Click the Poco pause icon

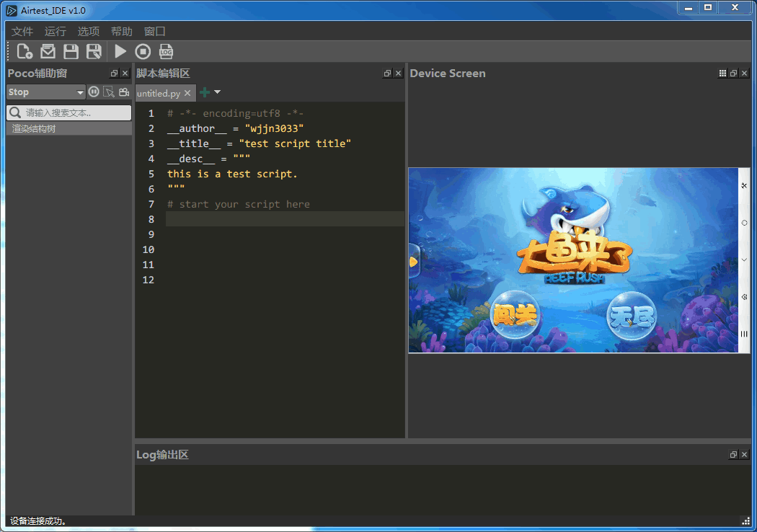pos(94,92)
